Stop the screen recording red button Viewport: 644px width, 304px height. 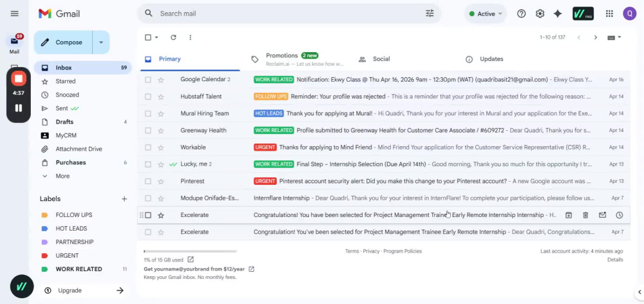[x=19, y=79]
